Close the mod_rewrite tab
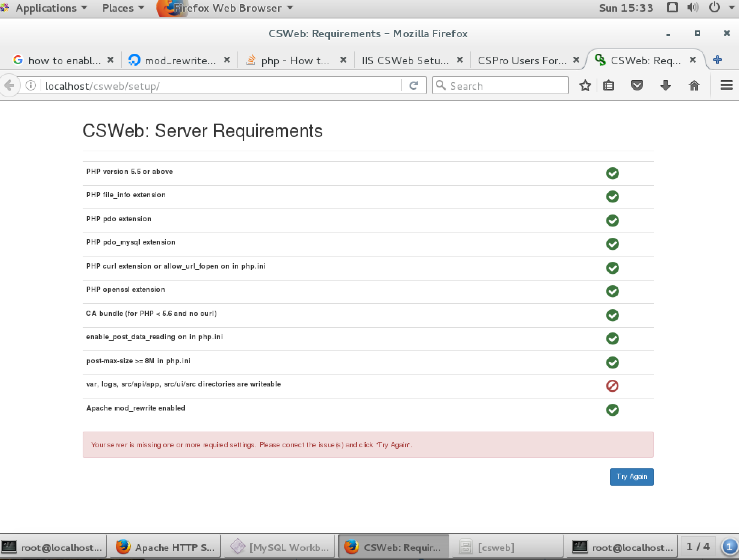The image size is (739, 560). tap(227, 60)
